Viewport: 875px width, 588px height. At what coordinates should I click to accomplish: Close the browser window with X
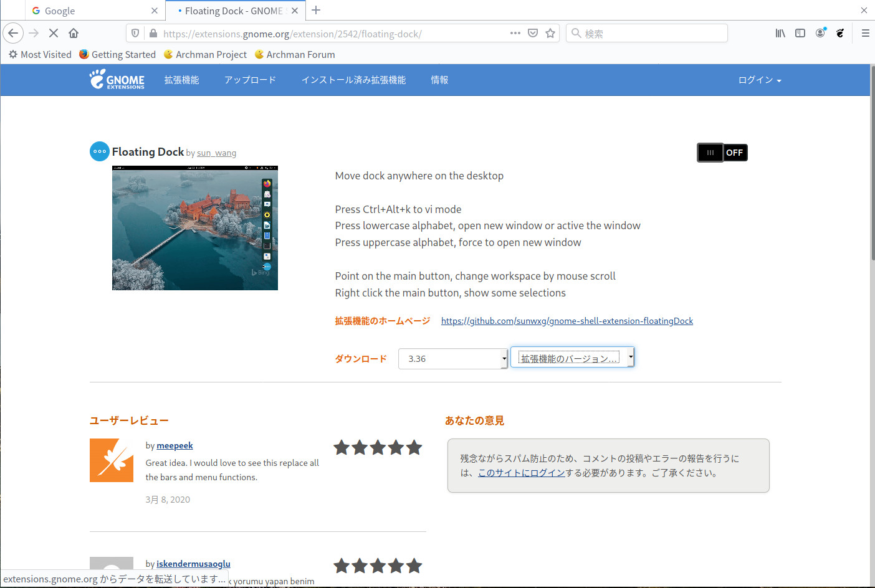click(864, 10)
